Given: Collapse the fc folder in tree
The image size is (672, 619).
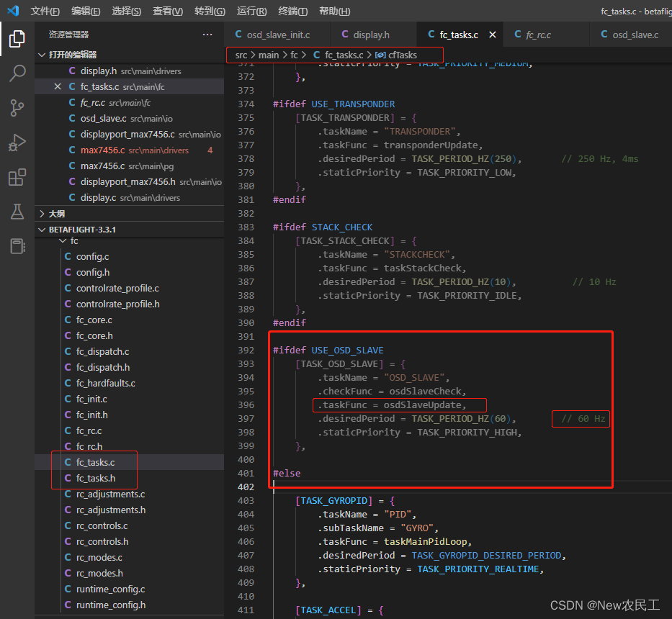Looking at the screenshot, I should click(63, 241).
